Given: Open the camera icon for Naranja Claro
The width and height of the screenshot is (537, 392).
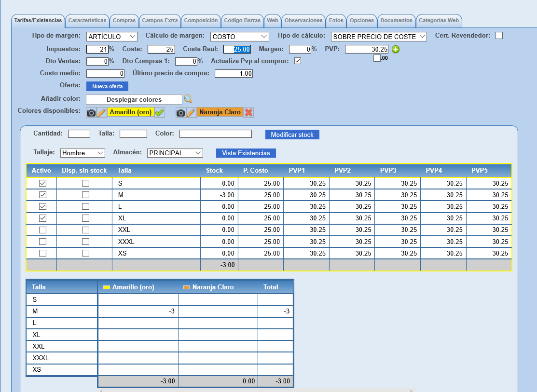Looking at the screenshot, I should point(181,112).
